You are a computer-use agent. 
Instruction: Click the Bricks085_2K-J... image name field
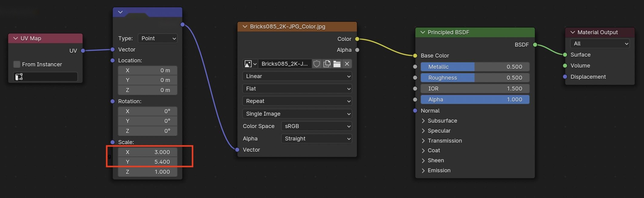pyautogui.click(x=285, y=64)
